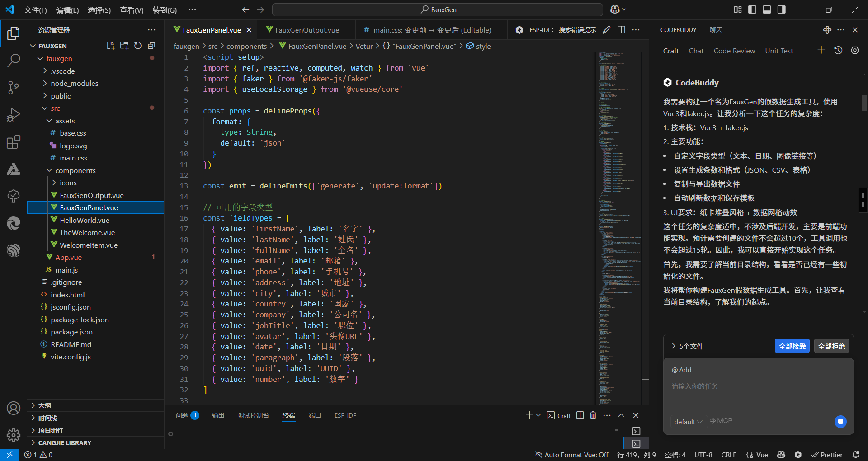The image size is (868, 461).
Task: Go forward in editor navigation history
Action: [260, 9]
